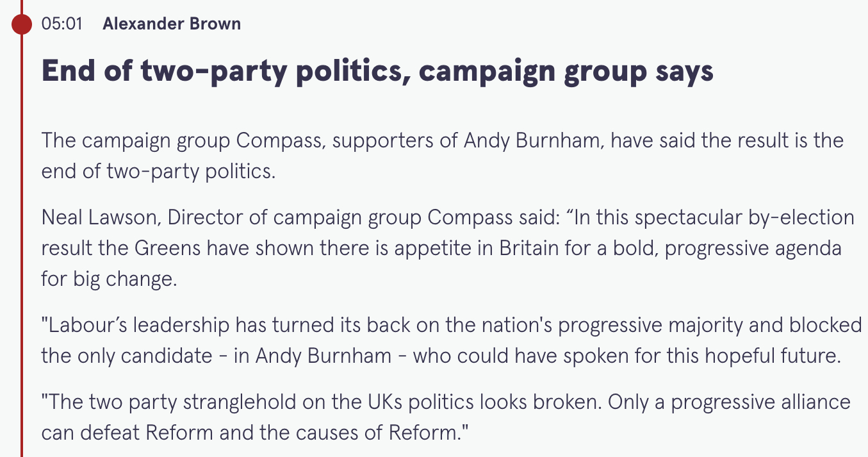The image size is (868, 457).
Task: Click the paragraph beginning with "Neal Lawson, Director"
Action: coord(447,249)
